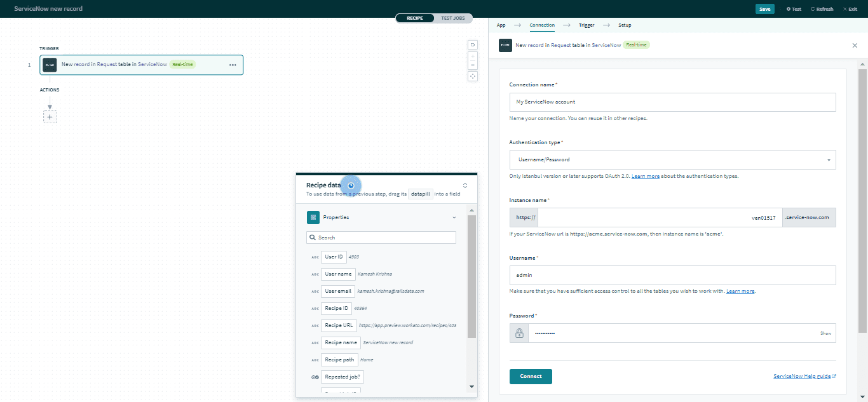The width and height of the screenshot is (868, 402).
Task: Zoom out of canvas with minus icon
Action: tap(472, 65)
